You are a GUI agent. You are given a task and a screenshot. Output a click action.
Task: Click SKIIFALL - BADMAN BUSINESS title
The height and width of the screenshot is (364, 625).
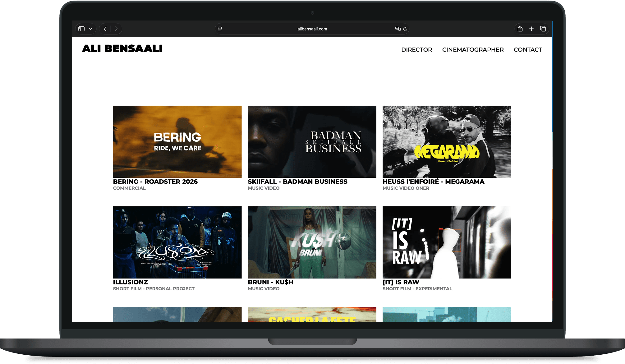pos(297,182)
